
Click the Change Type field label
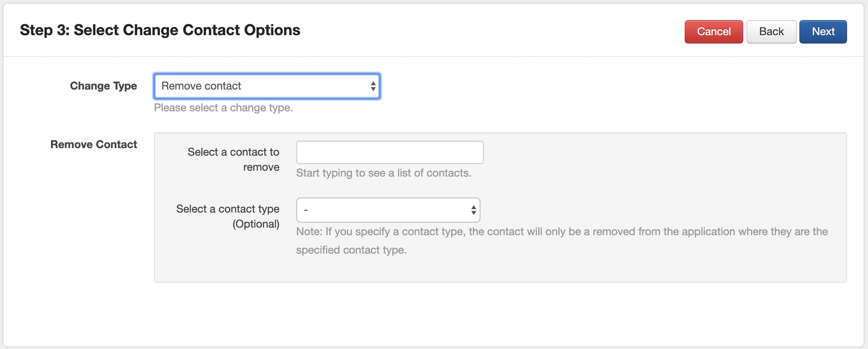click(103, 86)
